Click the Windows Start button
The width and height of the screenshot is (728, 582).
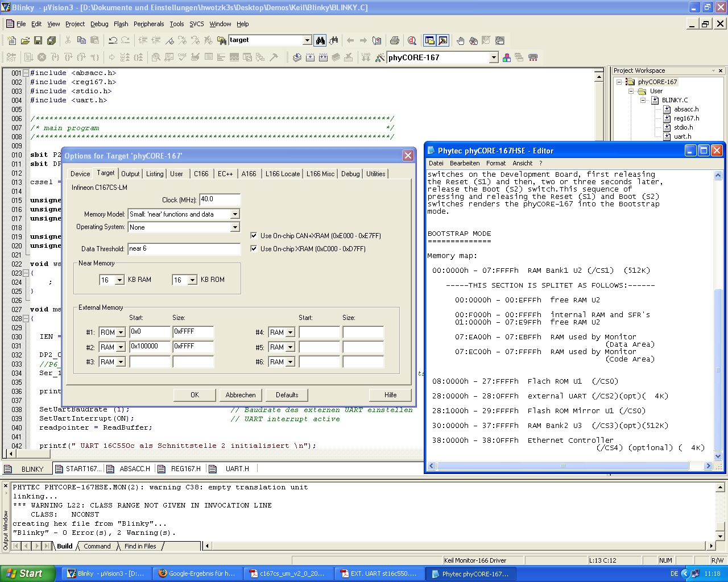pyautogui.click(x=27, y=573)
